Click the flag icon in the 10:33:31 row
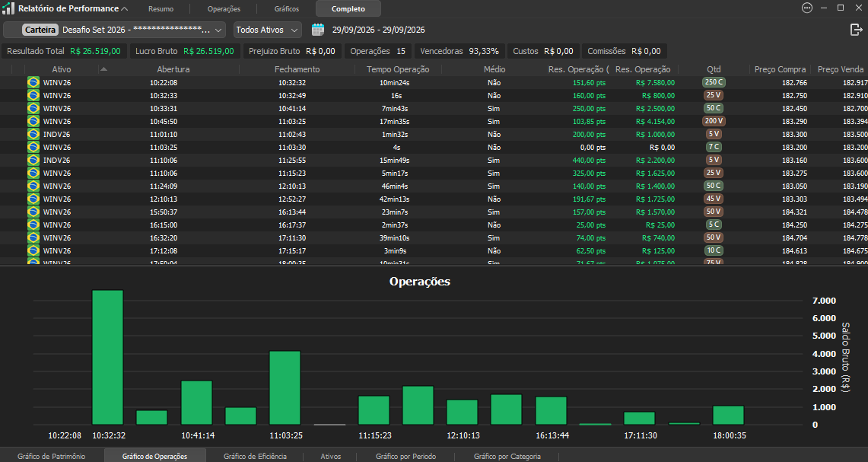 pyautogui.click(x=33, y=109)
